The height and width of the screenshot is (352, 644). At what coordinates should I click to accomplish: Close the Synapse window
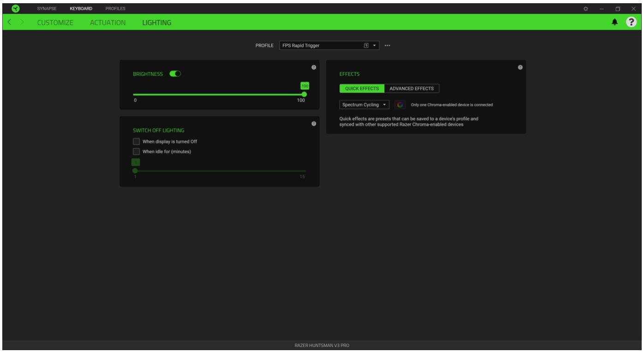pyautogui.click(x=633, y=9)
